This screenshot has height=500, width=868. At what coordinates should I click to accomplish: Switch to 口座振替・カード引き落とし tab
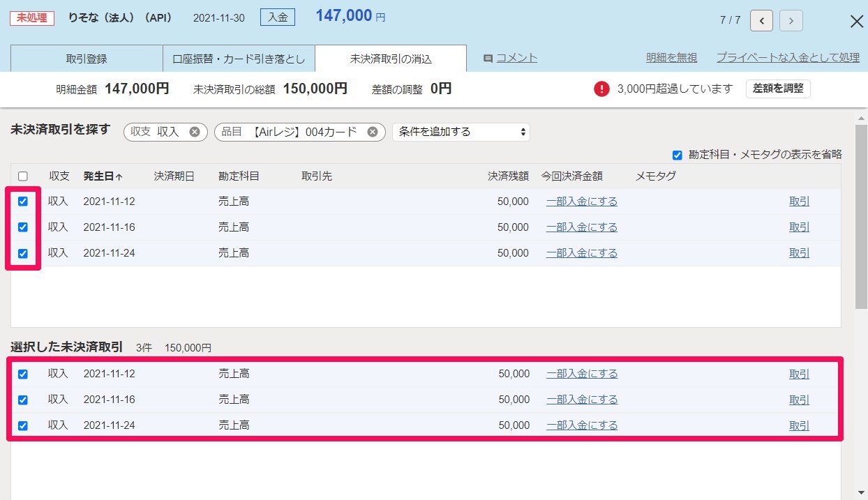239,59
